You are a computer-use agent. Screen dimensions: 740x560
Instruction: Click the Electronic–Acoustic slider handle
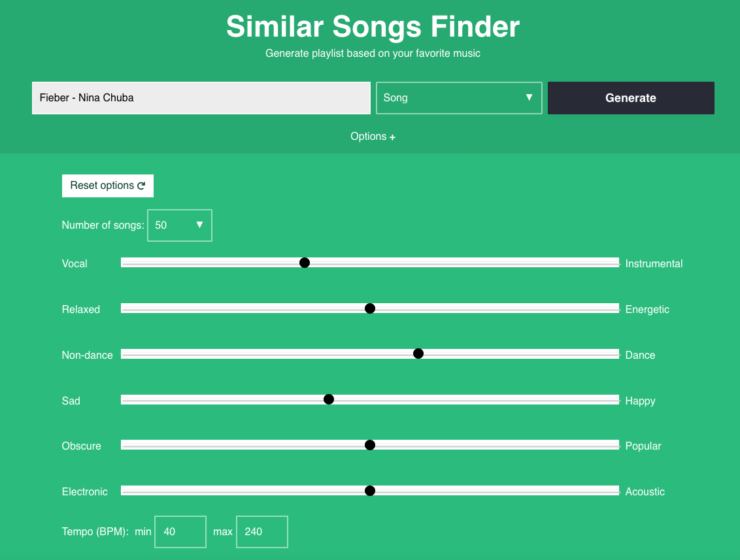(x=370, y=491)
